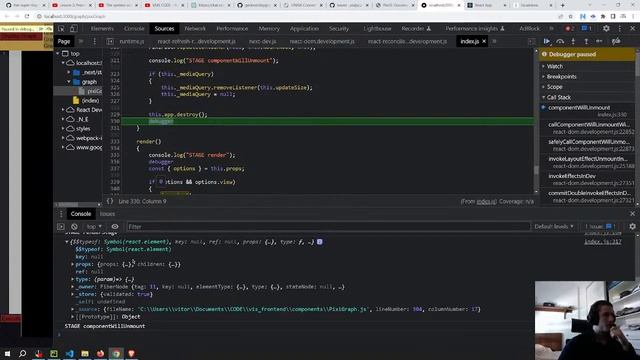Image resolution: width=640 pixels, height=360 pixels.
Task: Open Visual Studio Code from taskbar
Action: point(69,353)
